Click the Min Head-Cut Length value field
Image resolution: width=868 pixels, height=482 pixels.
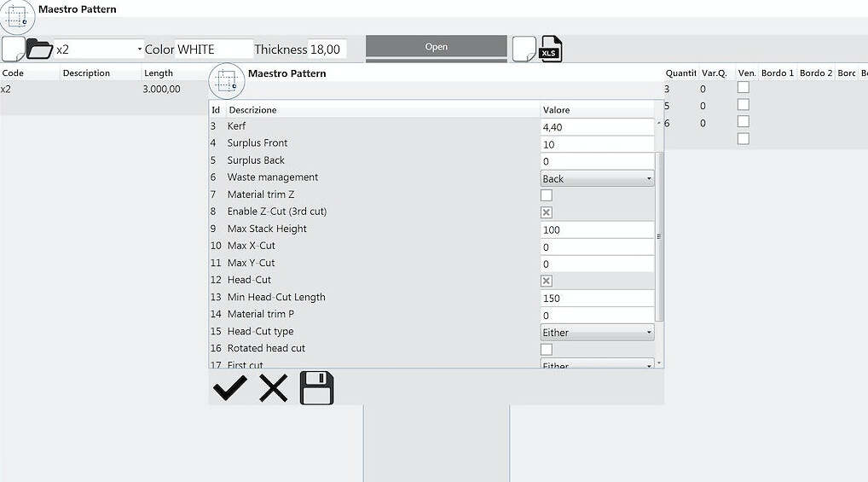click(x=597, y=298)
